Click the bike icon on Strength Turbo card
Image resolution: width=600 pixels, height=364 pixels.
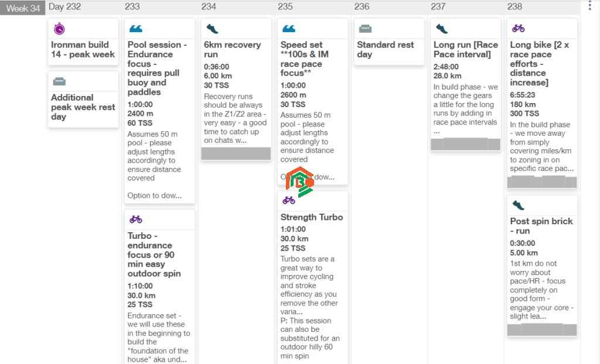tap(289, 200)
